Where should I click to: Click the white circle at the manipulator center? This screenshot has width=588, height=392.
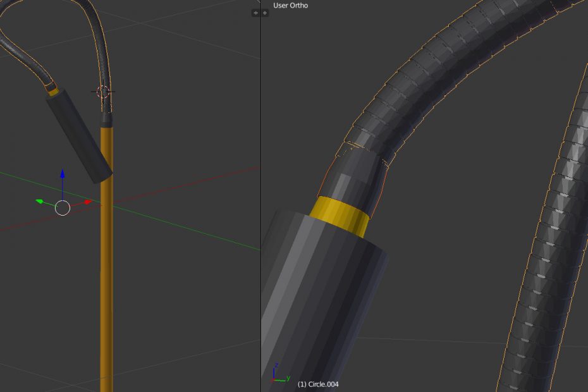62,207
